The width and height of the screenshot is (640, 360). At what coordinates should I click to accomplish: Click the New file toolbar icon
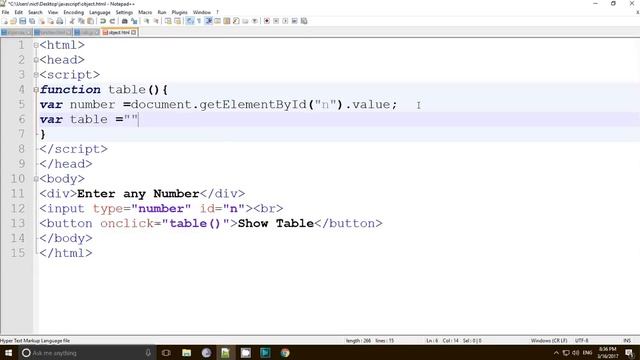coord(4,21)
